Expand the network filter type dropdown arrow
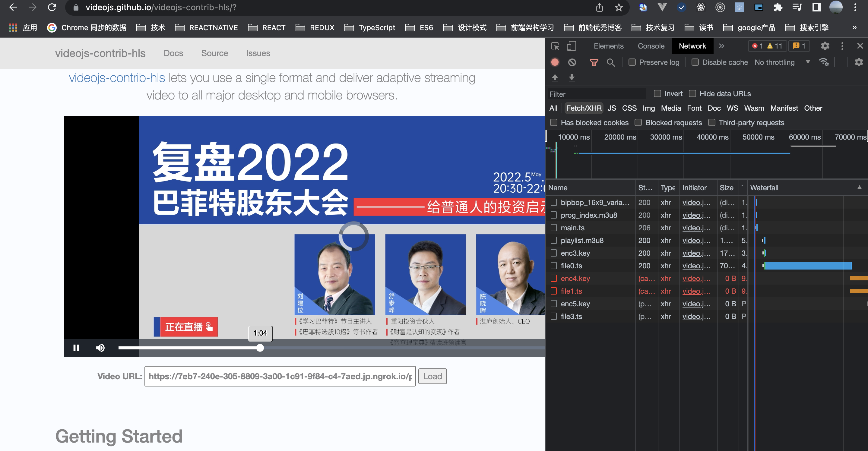868x451 pixels. pos(806,62)
